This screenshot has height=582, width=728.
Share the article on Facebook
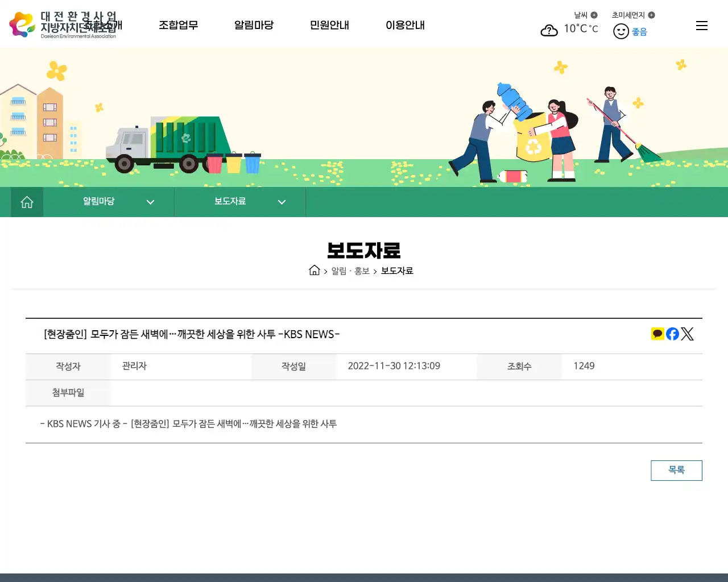(672, 334)
